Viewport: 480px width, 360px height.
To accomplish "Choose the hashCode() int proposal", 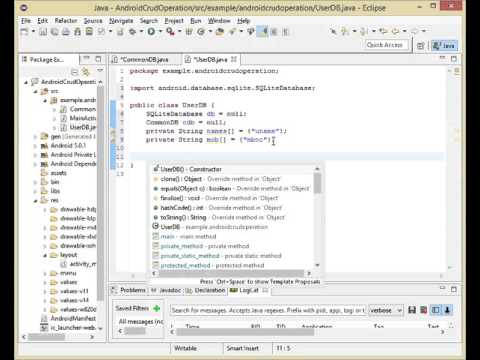I will [x=233, y=208].
